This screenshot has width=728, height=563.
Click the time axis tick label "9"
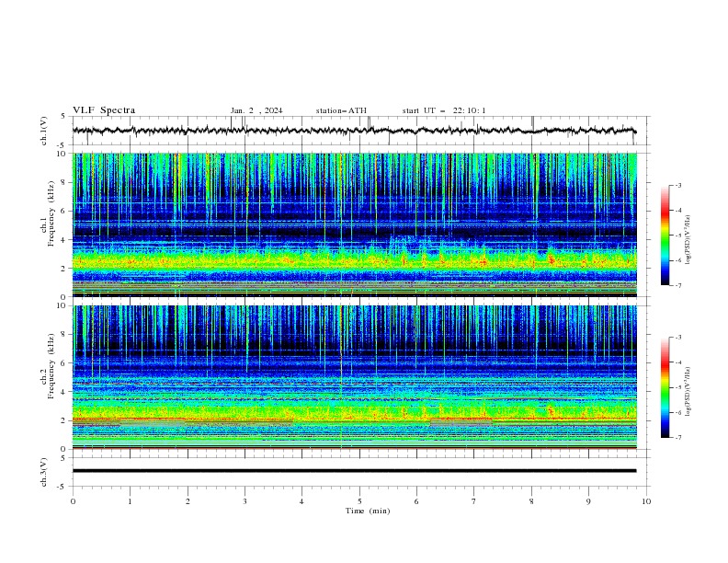coord(588,501)
